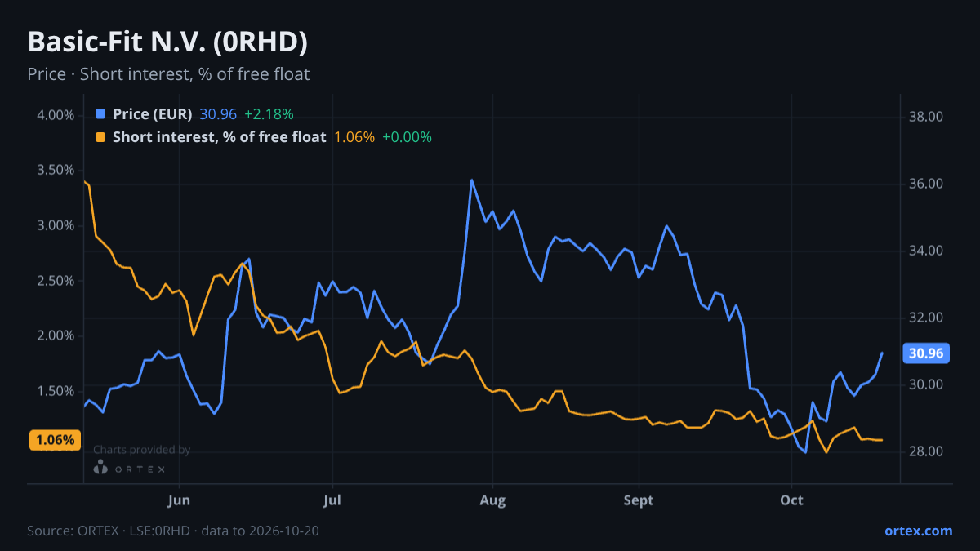Click the blue 30.96 price axis badge
The height and width of the screenshot is (551, 980).
[926, 353]
